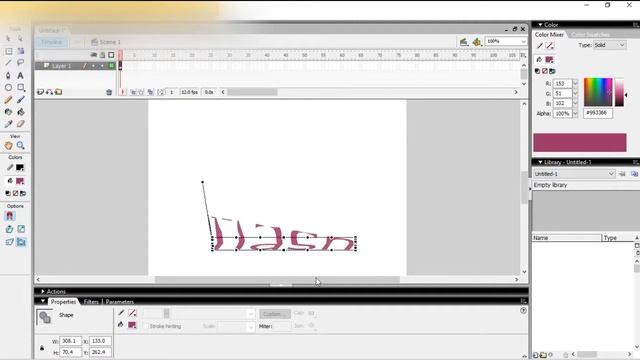The image size is (640, 360).
Task: Switch to Color Mixer tab
Action: pyautogui.click(x=549, y=35)
